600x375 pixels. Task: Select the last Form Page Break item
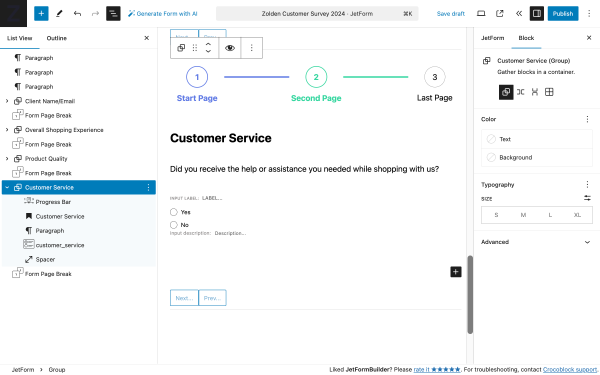tap(79, 274)
